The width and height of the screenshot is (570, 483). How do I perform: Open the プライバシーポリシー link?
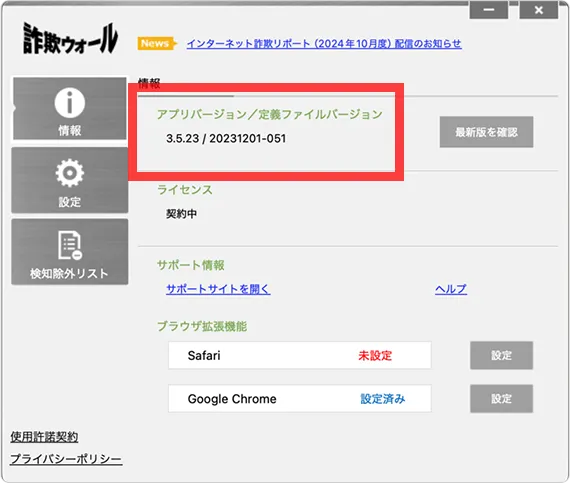coord(66,459)
